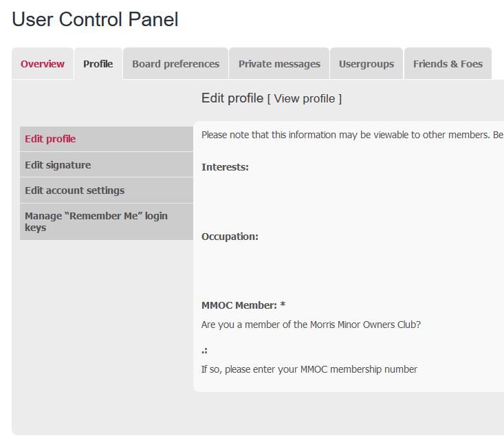The image size is (504, 438).
Task: Click the Occupation field label
Action: [x=230, y=237]
